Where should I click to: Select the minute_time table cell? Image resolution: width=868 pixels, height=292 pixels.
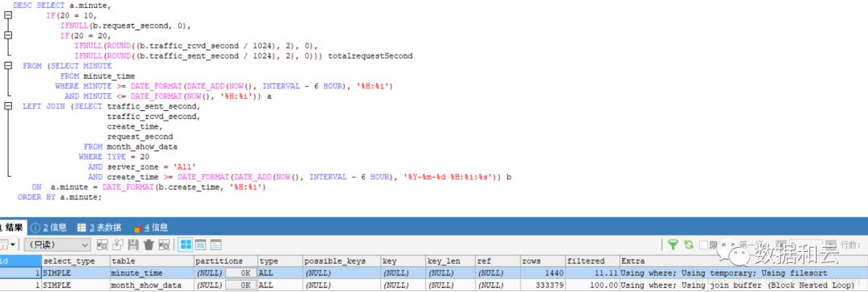(152, 273)
